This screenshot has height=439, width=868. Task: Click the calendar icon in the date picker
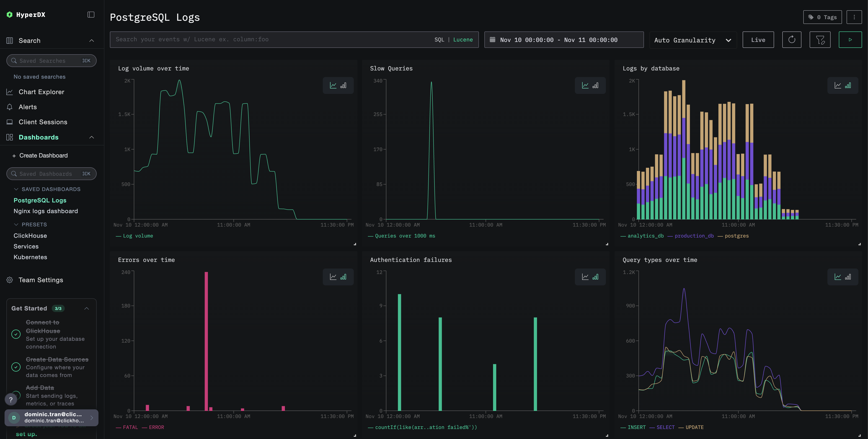[492, 39]
